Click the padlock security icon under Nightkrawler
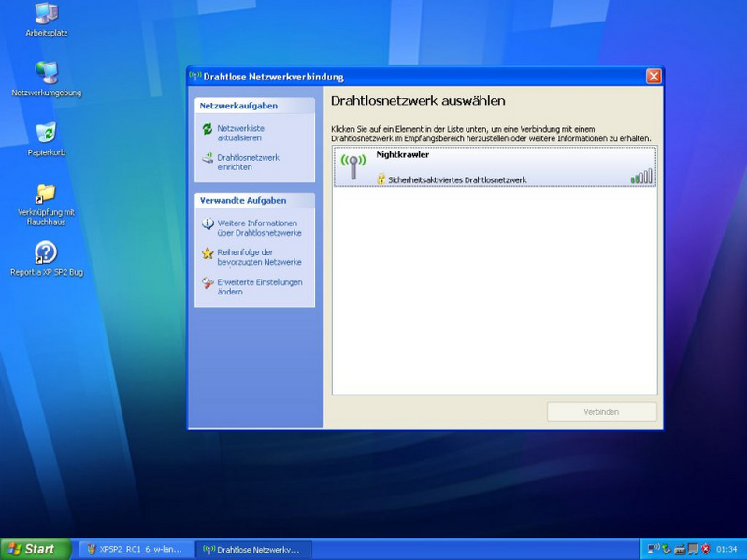This screenshot has height=560, width=747. click(381, 179)
